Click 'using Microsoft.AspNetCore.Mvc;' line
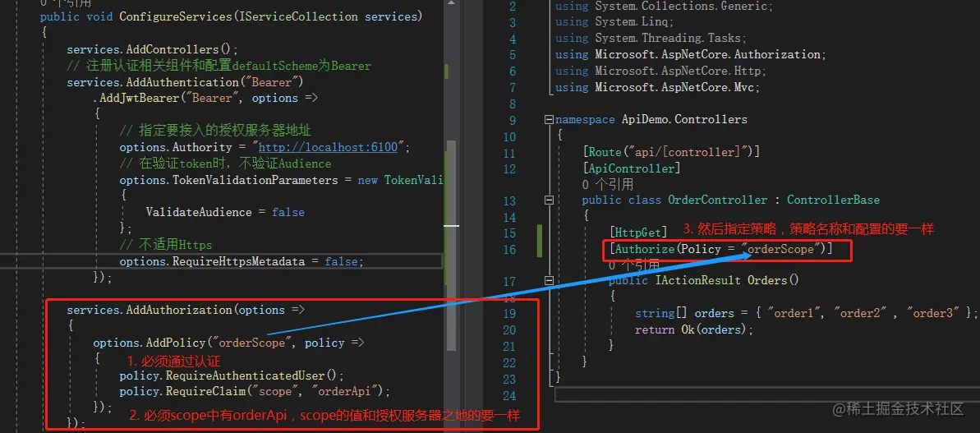 pos(658,87)
